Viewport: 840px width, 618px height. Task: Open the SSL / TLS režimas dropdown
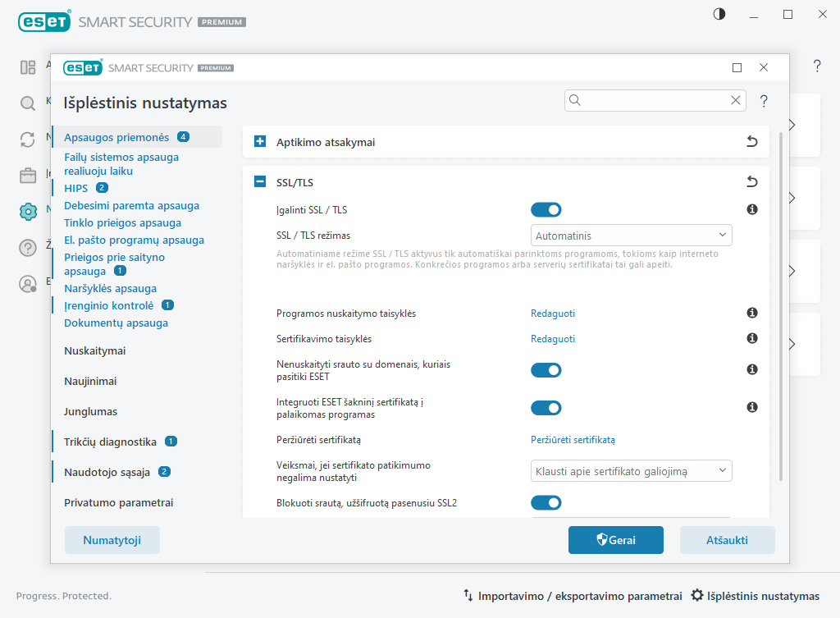pyautogui.click(x=631, y=235)
